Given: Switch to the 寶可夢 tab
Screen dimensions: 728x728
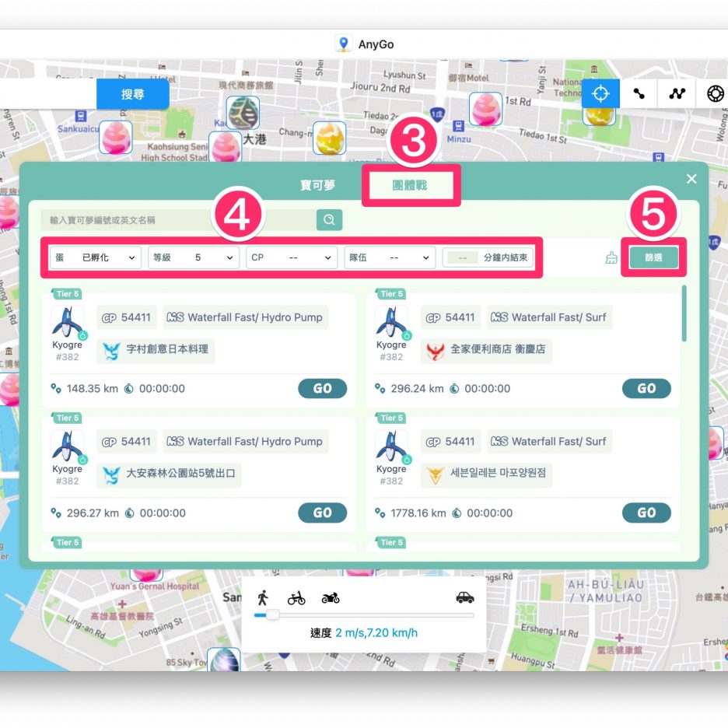Looking at the screenshot, I should [317, 186].
